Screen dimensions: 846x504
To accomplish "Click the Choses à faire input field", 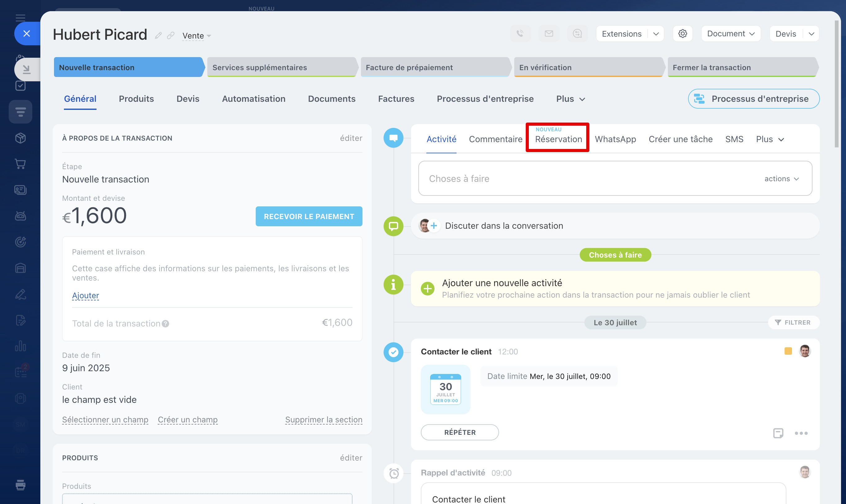I will coord(577,179).
